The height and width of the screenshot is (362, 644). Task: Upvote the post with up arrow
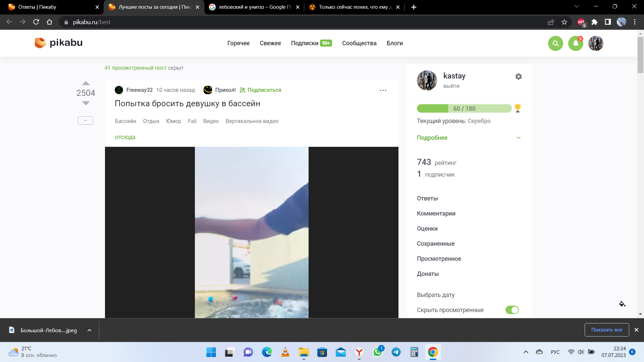point(86,83)
